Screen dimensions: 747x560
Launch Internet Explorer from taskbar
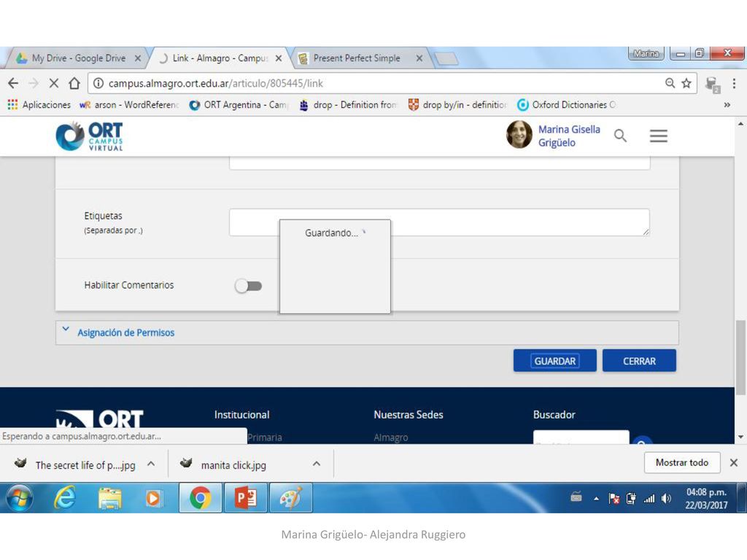pyautogui.click(x=65, y=498)
